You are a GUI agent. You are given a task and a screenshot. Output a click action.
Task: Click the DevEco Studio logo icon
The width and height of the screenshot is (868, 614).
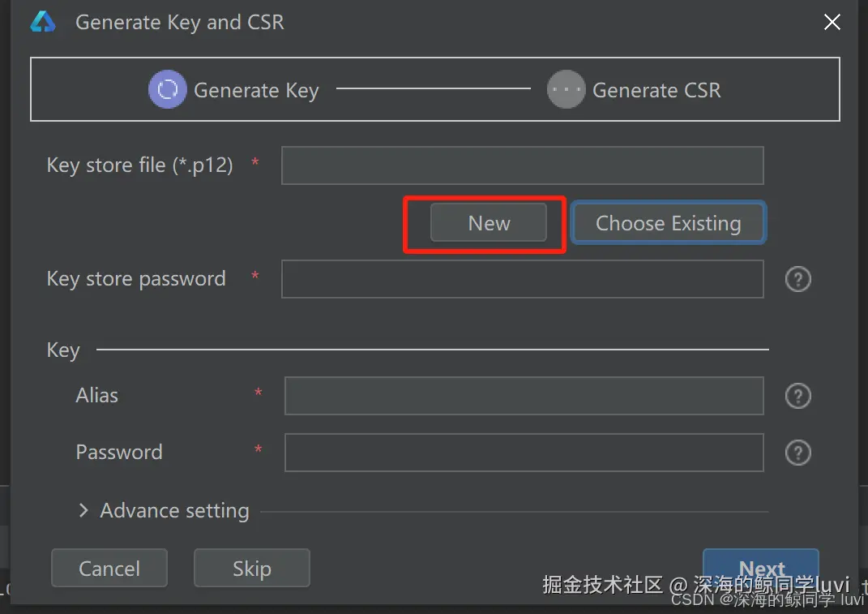point(43,22)
